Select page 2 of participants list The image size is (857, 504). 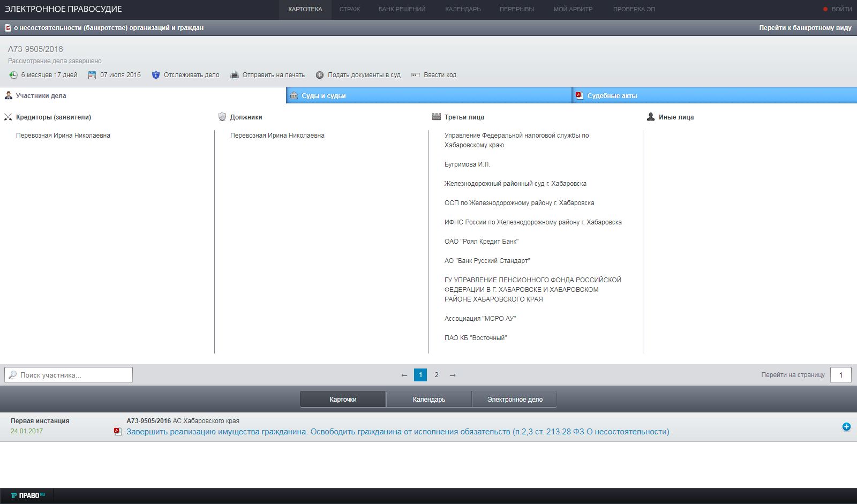pos(437,375)
